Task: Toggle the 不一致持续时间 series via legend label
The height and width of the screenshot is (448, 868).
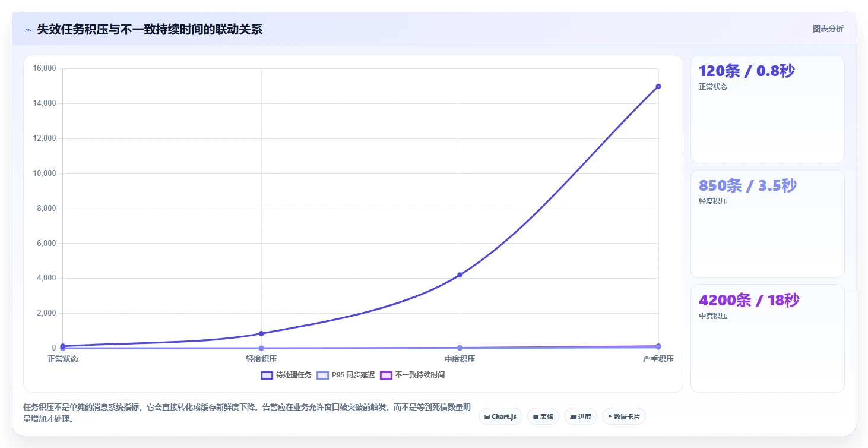Action: tap(420, 375)
